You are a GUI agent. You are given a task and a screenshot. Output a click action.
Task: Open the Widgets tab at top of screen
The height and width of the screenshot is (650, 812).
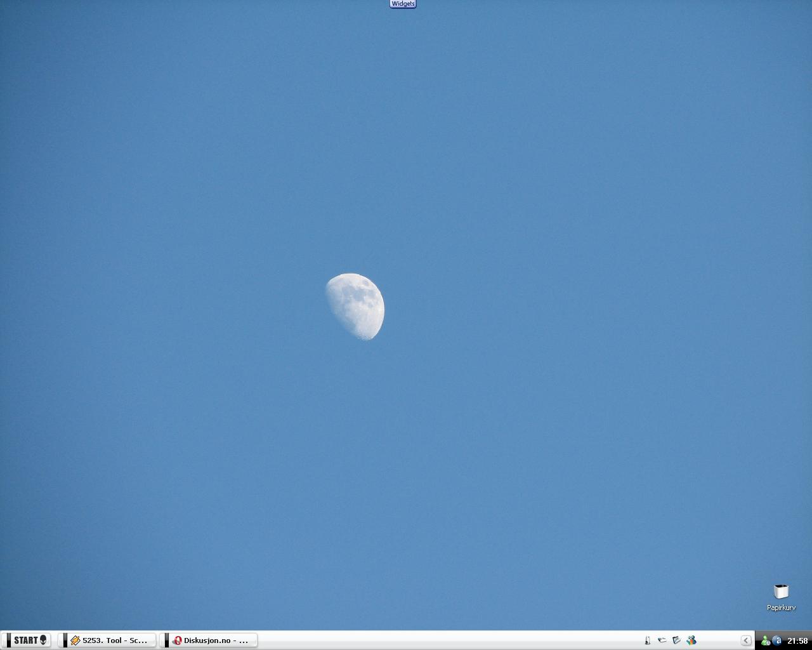coord(403,4)
